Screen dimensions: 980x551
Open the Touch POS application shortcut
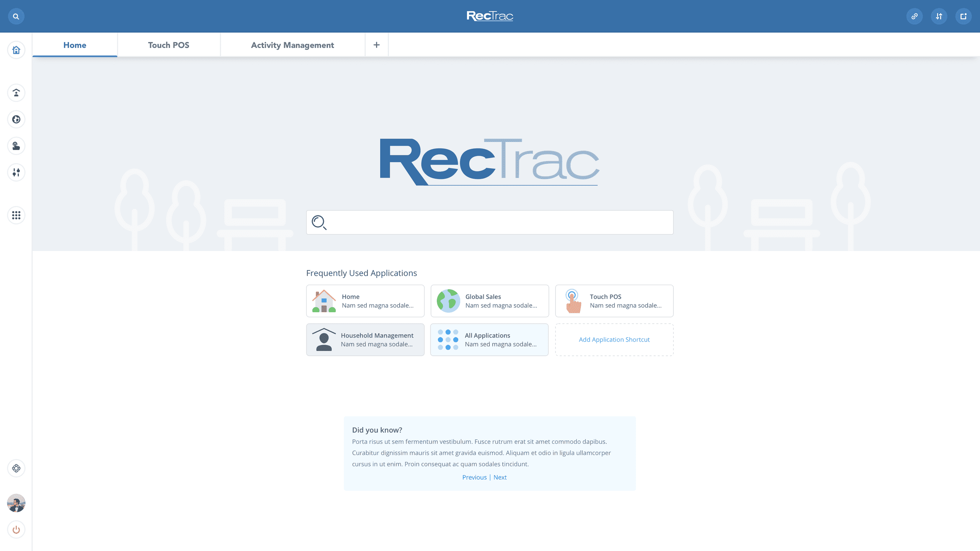[614, 301]
